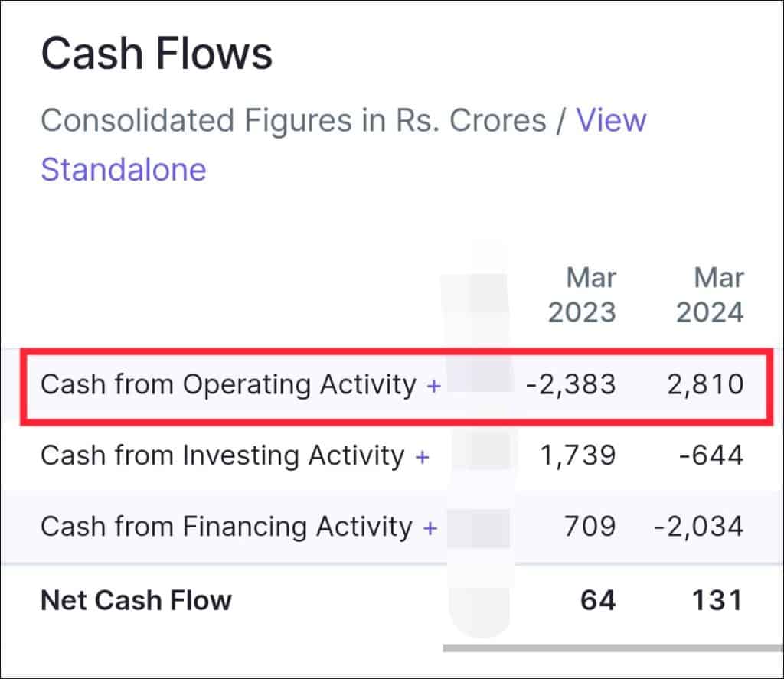Click the Mar 2024 column header
784x679 pixels.
[710, 295]
